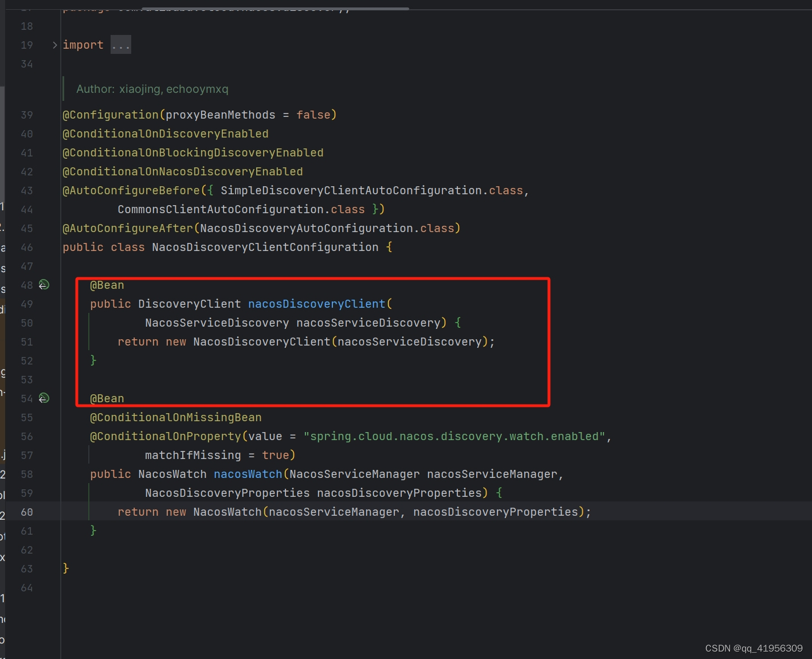The width and height of the screenshot is (812, 659).
Task: Click the @ConditionalOnNacosDiscoveryEnabled annotation
Action: (x=183, y=172)
